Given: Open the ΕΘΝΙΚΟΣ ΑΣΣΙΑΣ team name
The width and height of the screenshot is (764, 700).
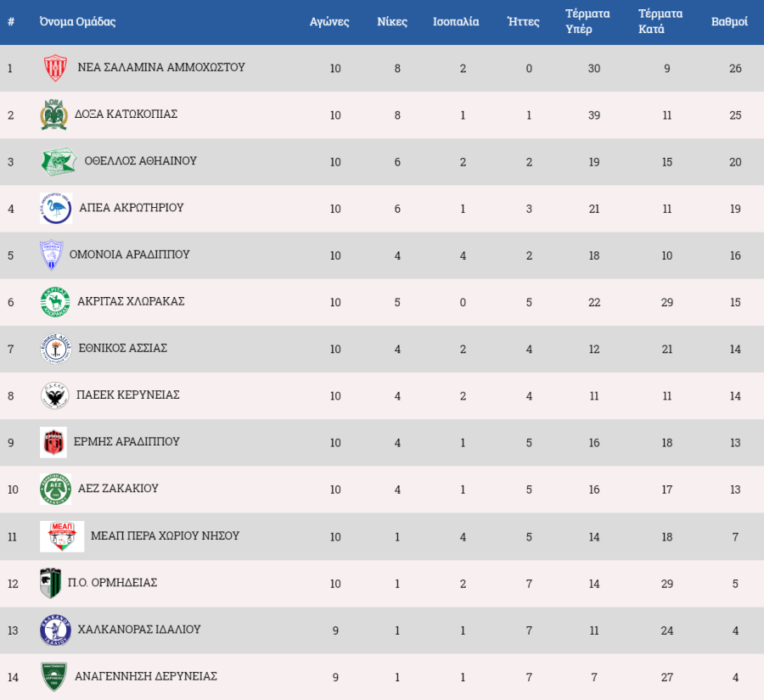Looking at the screenshot, I should [123, 348].
